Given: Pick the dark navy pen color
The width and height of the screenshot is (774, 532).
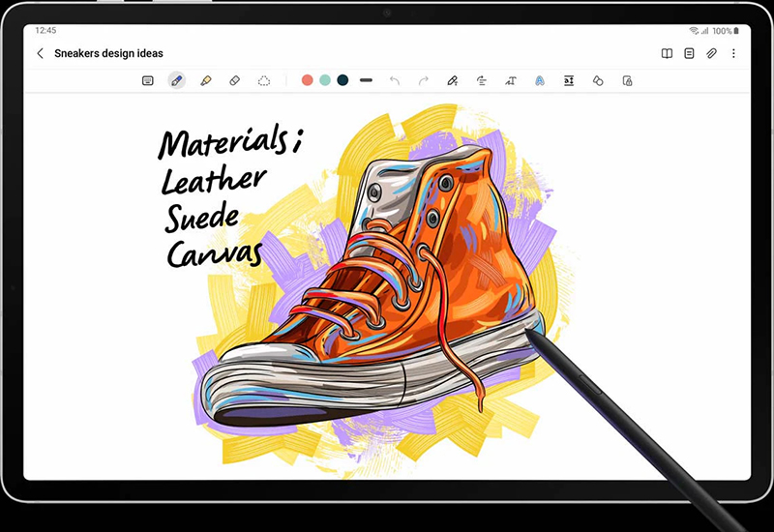Looking at the screenshot, I should point(342,80).
